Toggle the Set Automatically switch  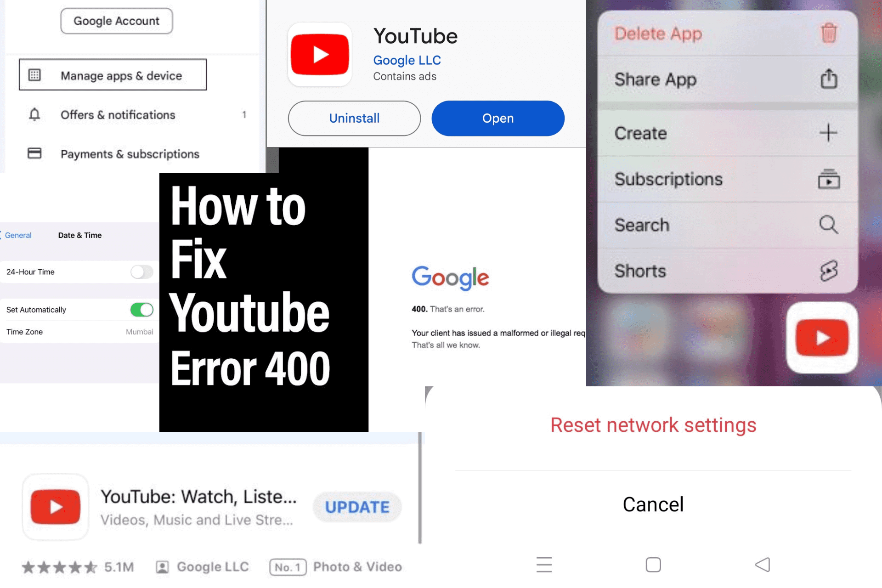click(142, 309)
